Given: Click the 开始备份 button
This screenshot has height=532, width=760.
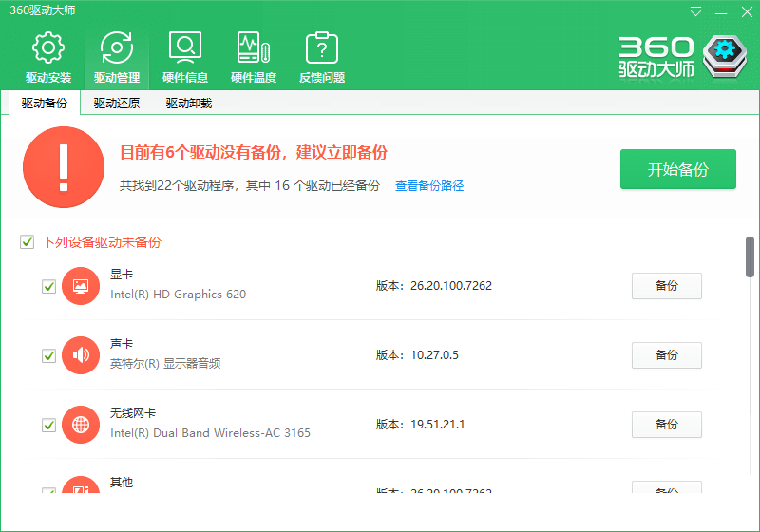Looking at the screenshot, I should 678,169.
